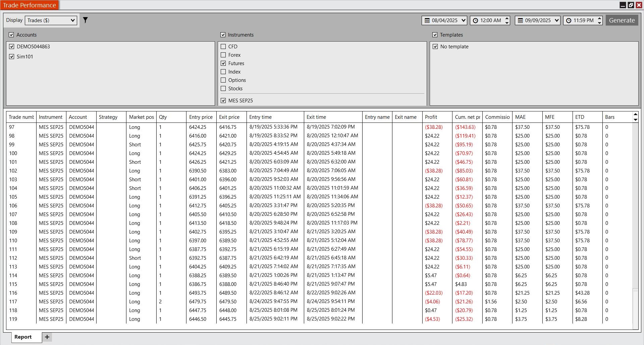Screen dimensions: 644x345
Task: Uncheck the MES SEP25 instrument
Action: pyautogui.click(x=223, y=101)
